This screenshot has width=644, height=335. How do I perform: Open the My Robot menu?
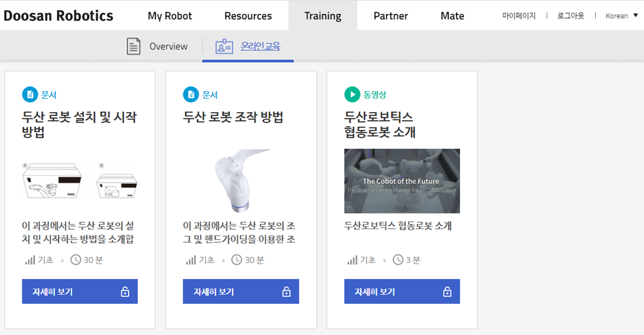(x=170, y=16)
